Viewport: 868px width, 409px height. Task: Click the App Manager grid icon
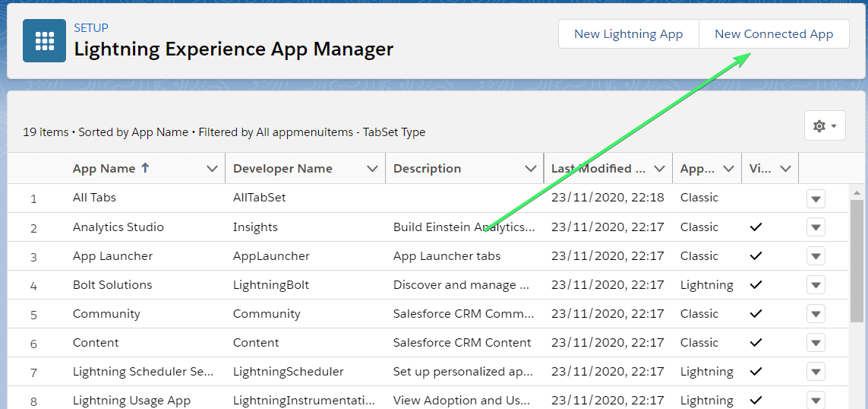point(44,40)
